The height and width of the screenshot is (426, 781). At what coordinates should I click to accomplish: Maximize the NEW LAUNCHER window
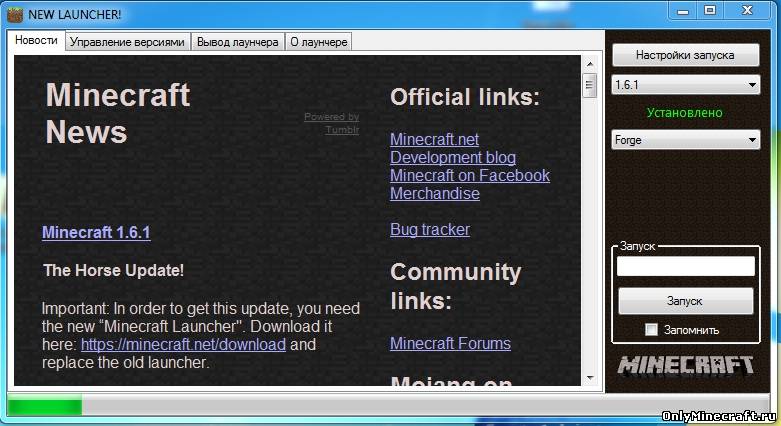click(x=710, y=10)
